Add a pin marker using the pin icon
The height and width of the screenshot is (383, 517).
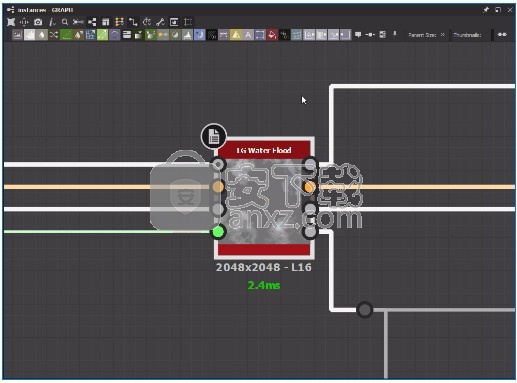[x=395, y=34]
